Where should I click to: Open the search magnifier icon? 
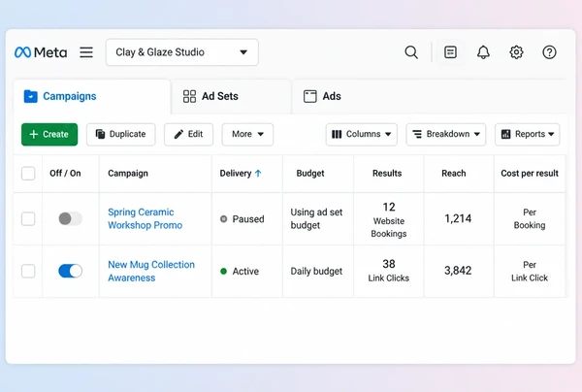pyautogui.click(x=411, y=52)
